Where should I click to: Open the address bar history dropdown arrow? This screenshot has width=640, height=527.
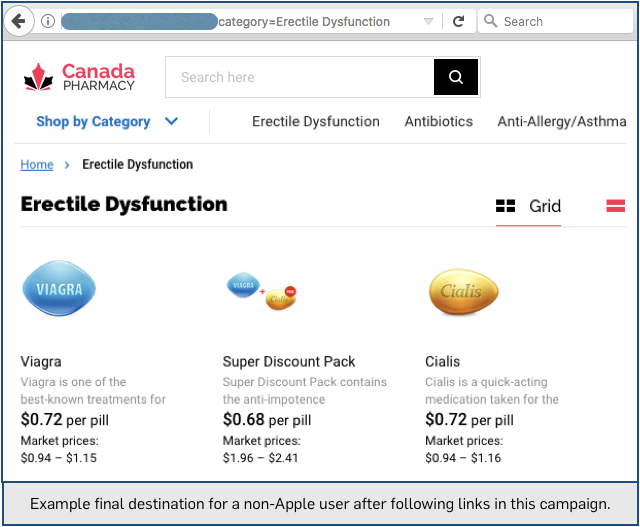point(428,21)
